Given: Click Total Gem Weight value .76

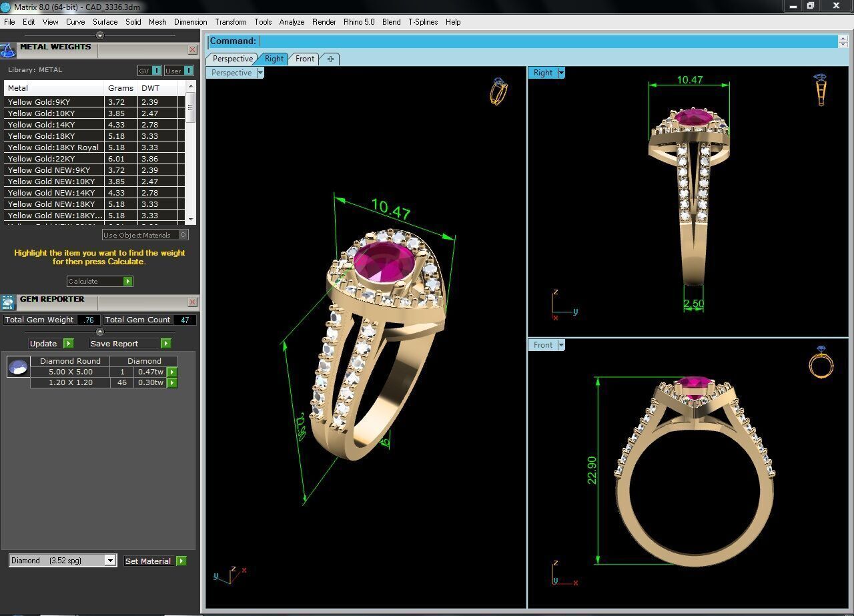Looking at the screenshot, I should click(89, 320).
